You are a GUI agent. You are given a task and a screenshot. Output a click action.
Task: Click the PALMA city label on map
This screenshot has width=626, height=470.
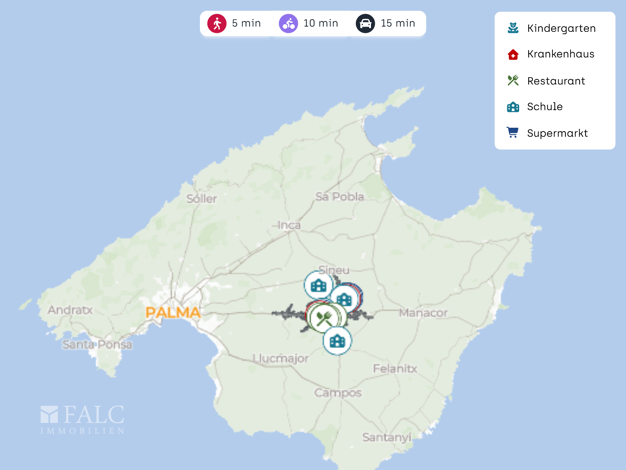point(173,312)
